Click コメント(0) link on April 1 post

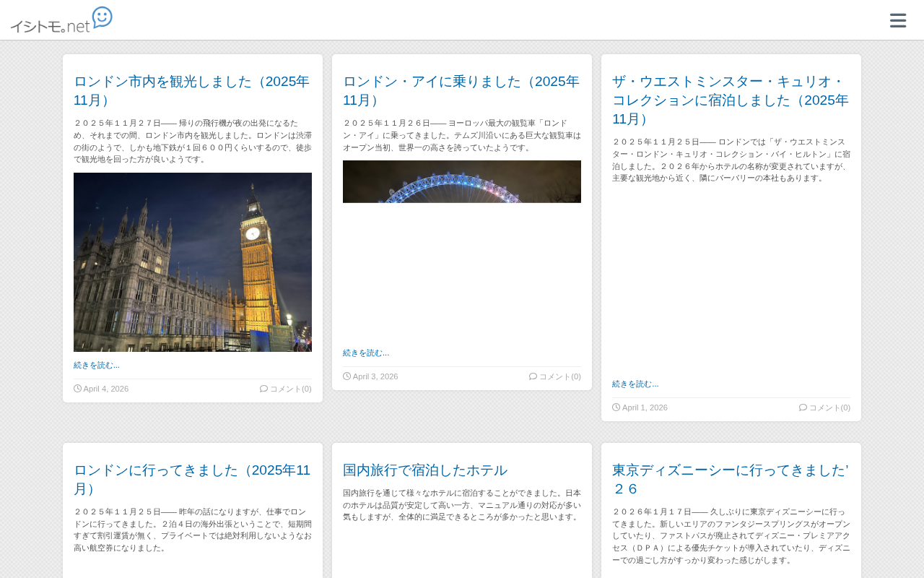829,407
